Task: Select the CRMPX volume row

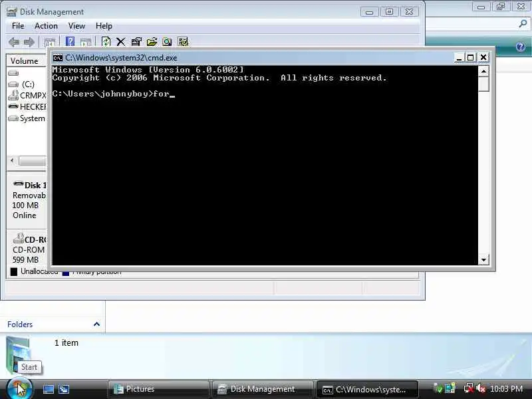Action: [27, 96]
